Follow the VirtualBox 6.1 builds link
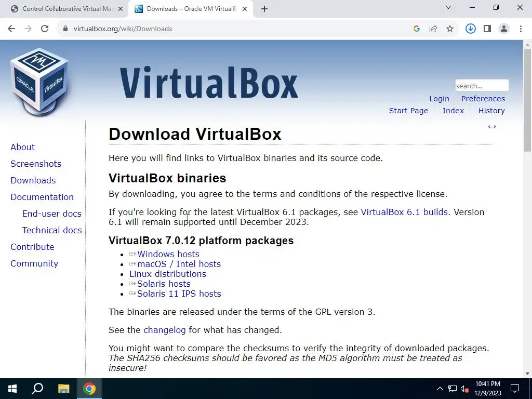 coord(404,212)
